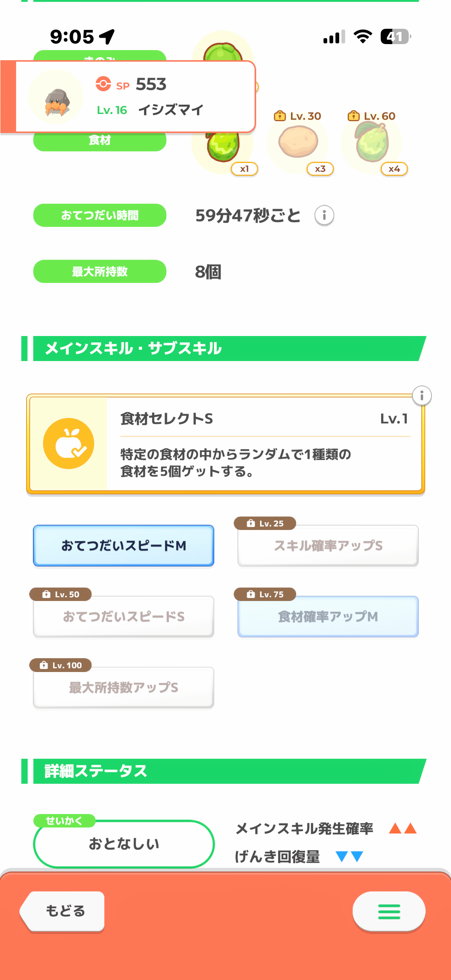Open the hamburger menu button

(389, 911)
